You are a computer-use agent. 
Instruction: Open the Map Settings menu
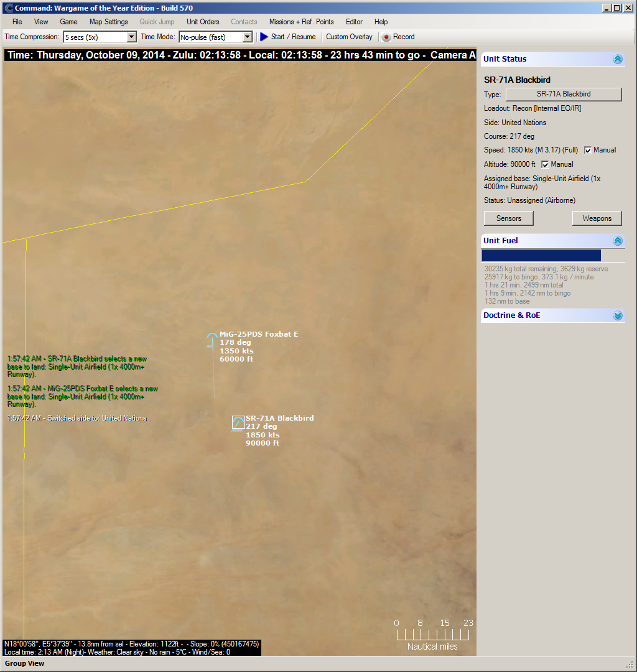click(108, 22)
